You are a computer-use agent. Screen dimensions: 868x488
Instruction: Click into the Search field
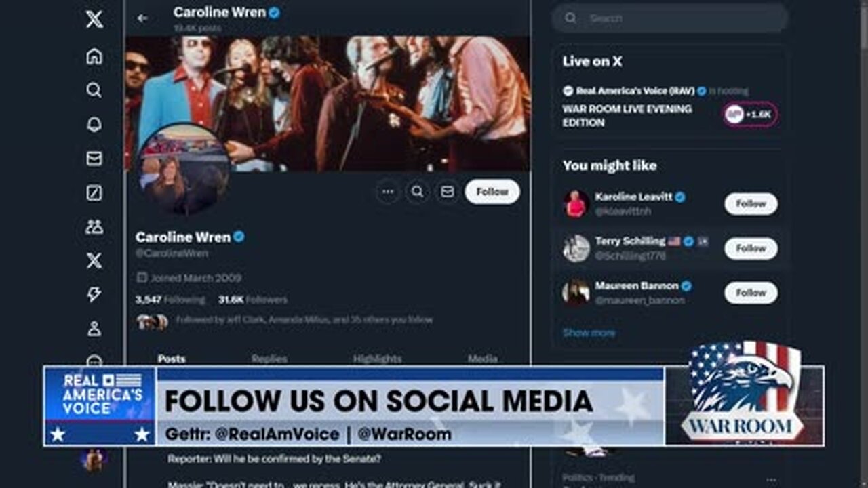[670, 18]
